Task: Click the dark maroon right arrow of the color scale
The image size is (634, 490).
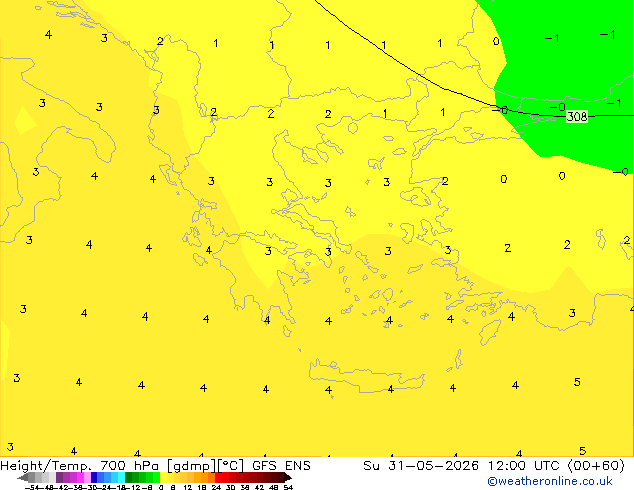Action: (288, 478)
